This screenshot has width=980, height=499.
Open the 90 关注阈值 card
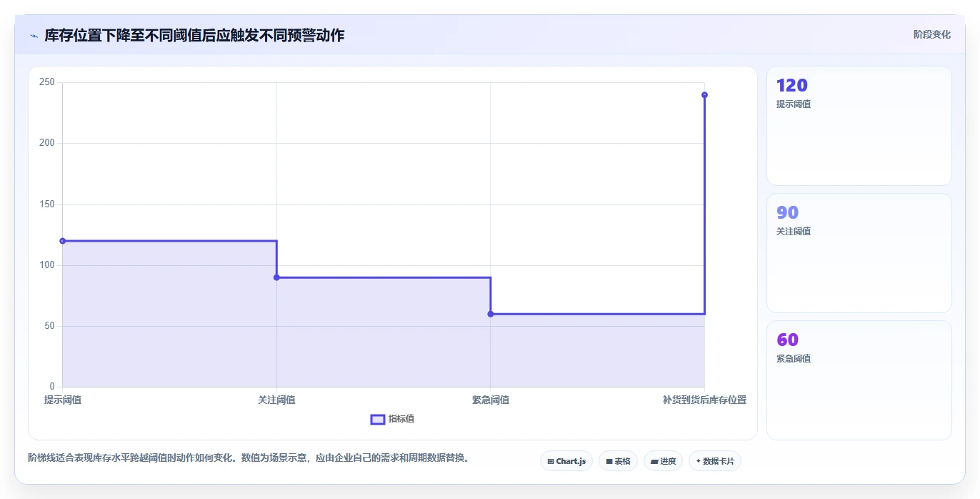coord(859,253)
